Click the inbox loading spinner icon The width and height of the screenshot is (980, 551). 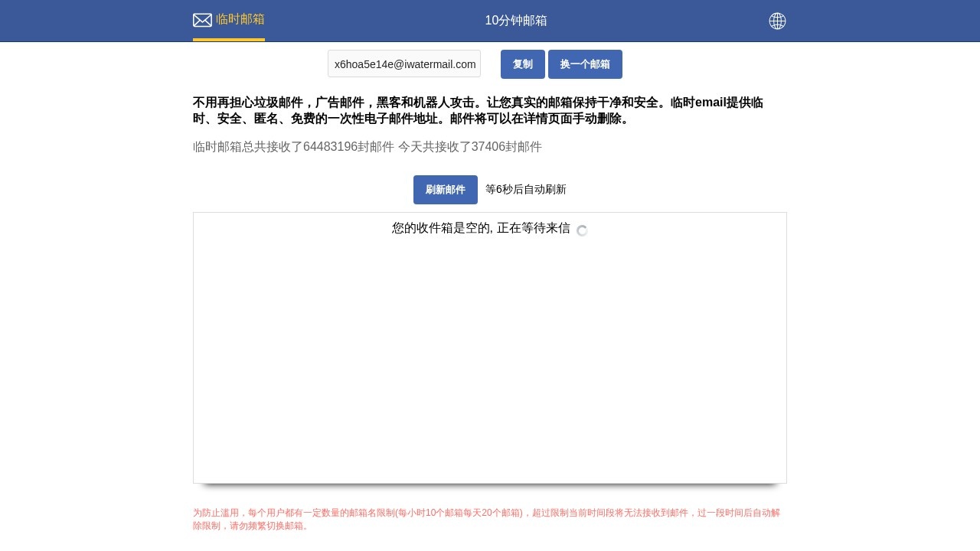coord(582,230)
